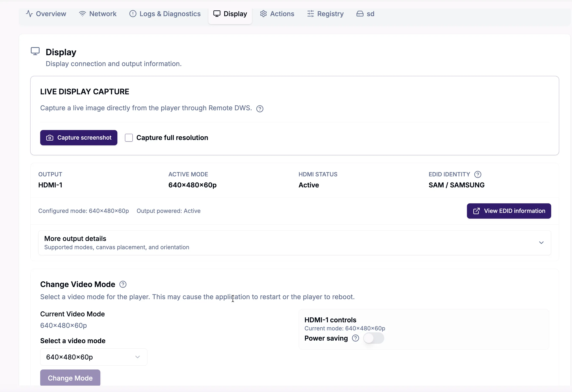572x392 pixels.
Task: Click the EDID Identity help icon
Action: [x=478, y=174]
